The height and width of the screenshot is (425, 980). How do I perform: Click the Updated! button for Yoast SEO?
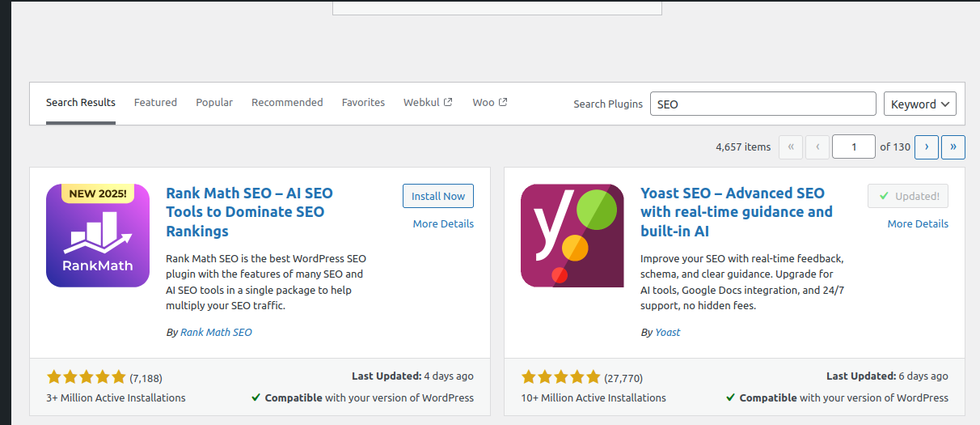click(908, 196)
